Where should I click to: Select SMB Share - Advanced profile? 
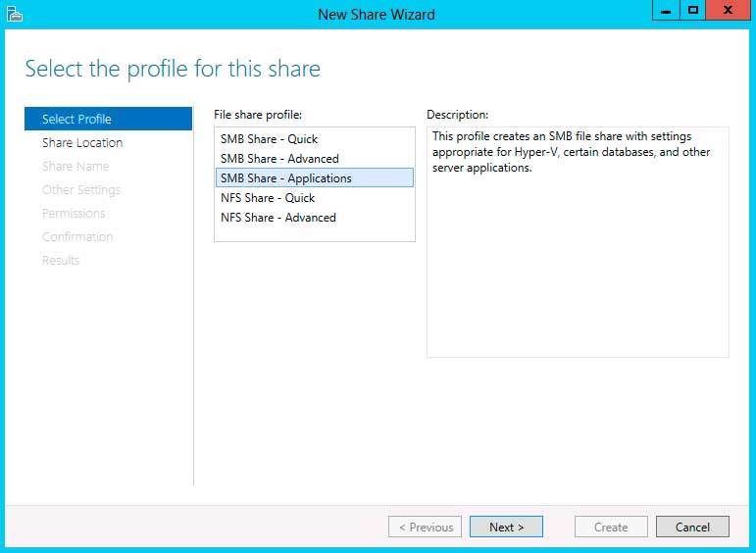coord(315,159)
